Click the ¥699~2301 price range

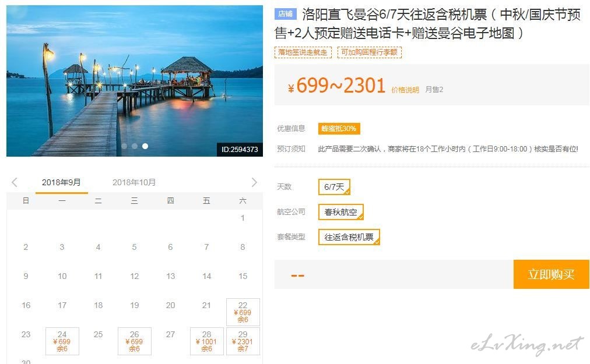[x=337, y=86]
